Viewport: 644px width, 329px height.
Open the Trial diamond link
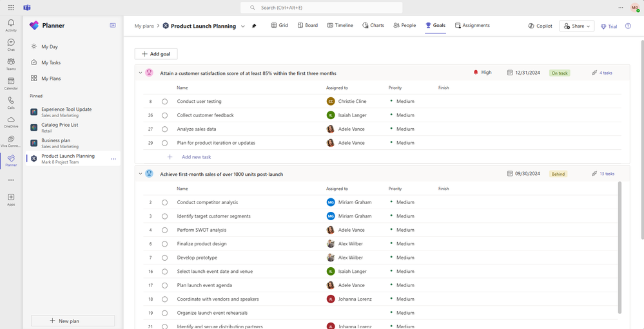pyautogui.click(x=609, y=26)
